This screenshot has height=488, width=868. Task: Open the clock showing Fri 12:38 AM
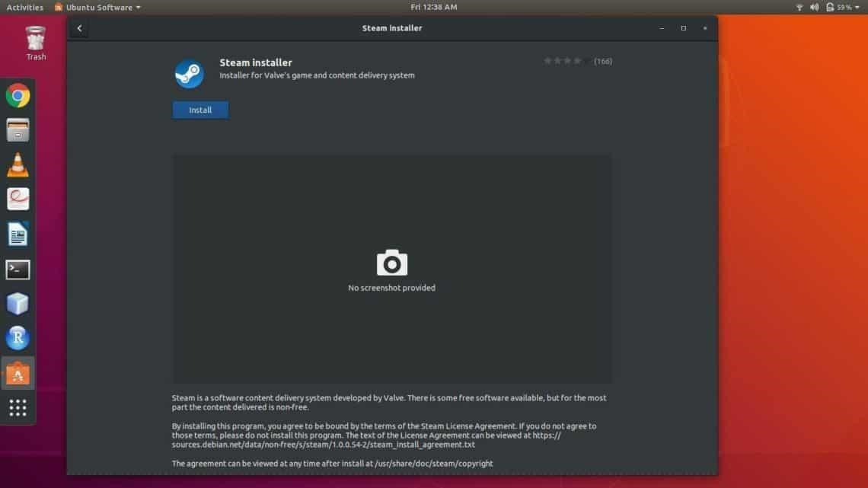(x=434, y=7)
